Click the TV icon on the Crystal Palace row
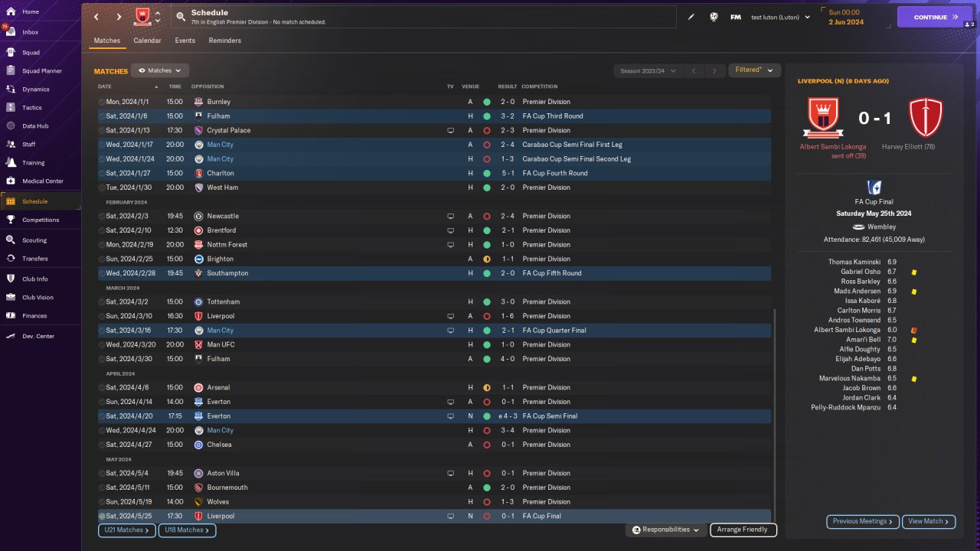The image size is (980, 551). [451, 130]
